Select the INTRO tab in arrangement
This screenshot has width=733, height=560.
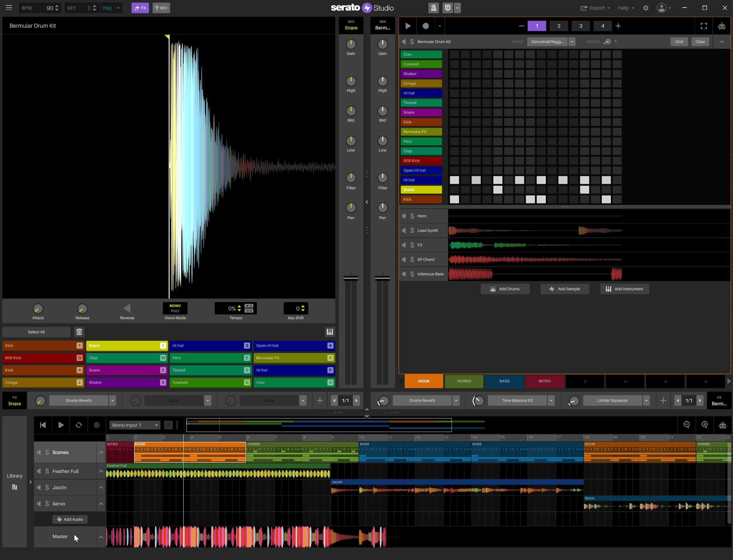click(544, 381)
